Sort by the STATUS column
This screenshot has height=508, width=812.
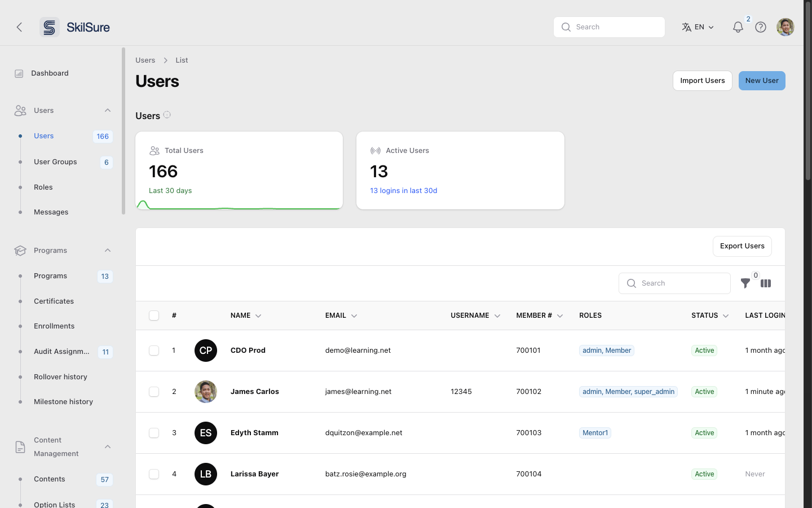click(710, 316)
